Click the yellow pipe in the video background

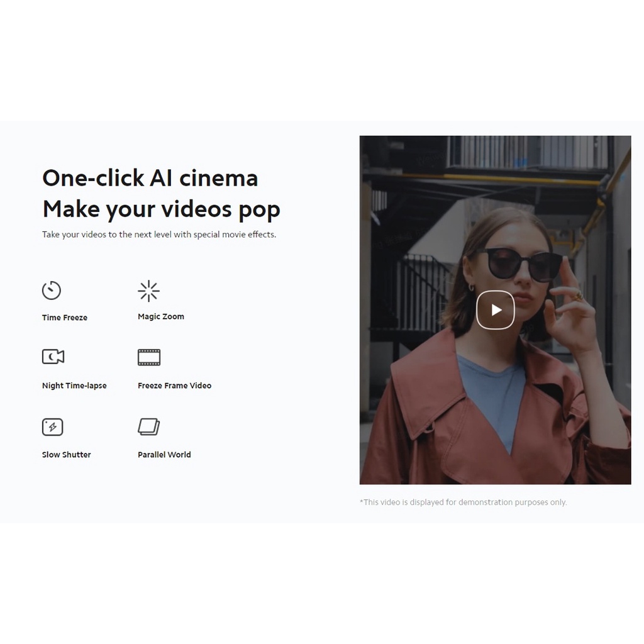(503, 179)
